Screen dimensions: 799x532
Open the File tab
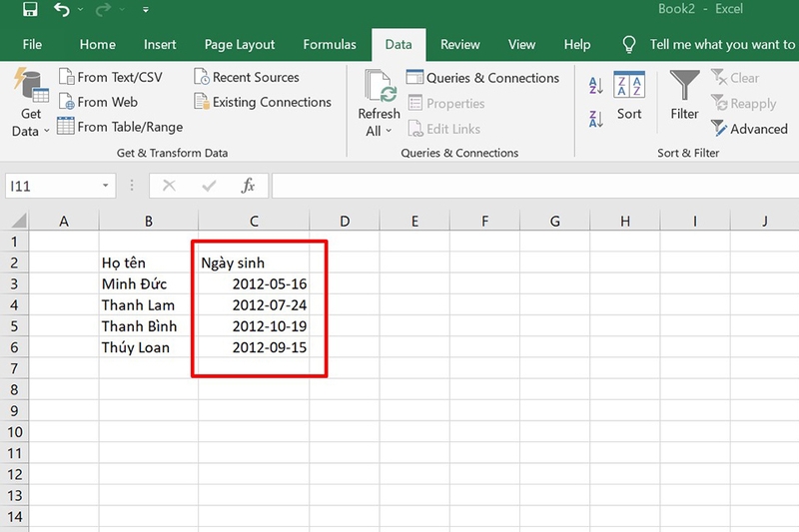click(x=32, y=44)
